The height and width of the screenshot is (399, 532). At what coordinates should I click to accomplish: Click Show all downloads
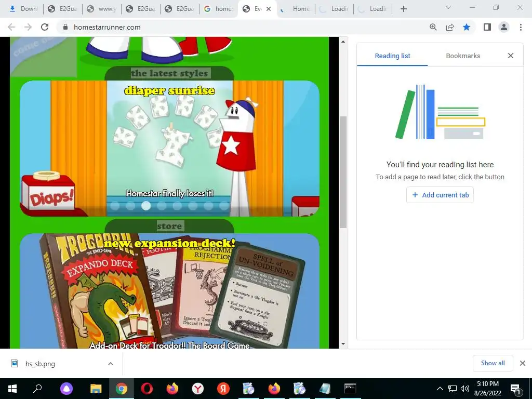(x=493, y=363)
